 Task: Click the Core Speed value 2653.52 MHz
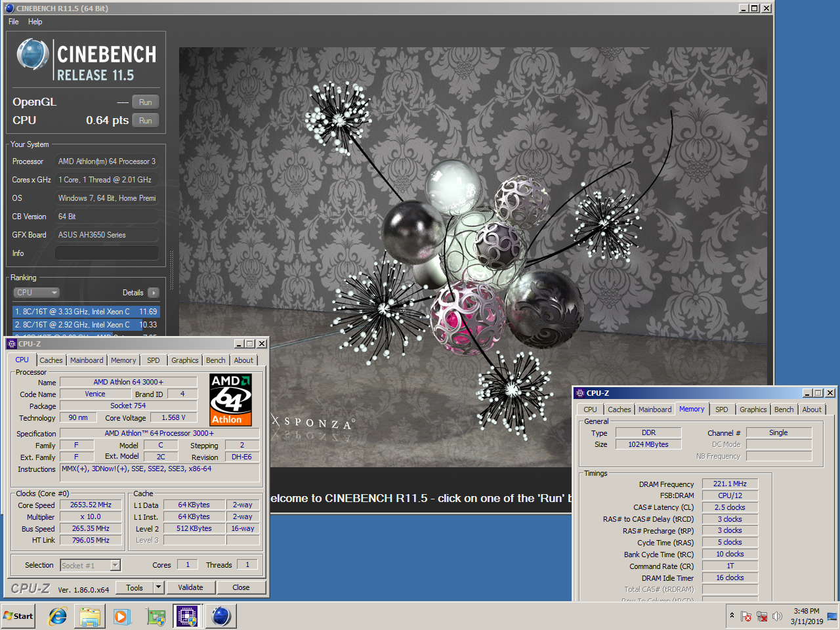pos(91,505)
